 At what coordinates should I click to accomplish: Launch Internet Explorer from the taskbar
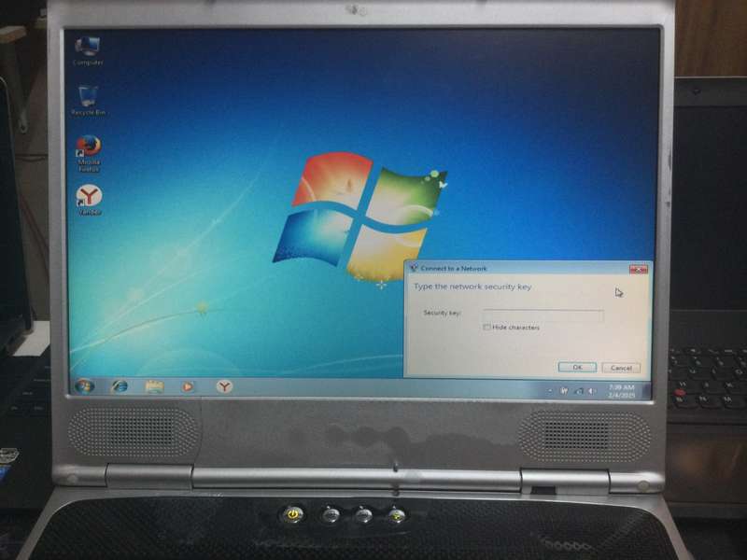pyautogui.click(x=120, y=386)
